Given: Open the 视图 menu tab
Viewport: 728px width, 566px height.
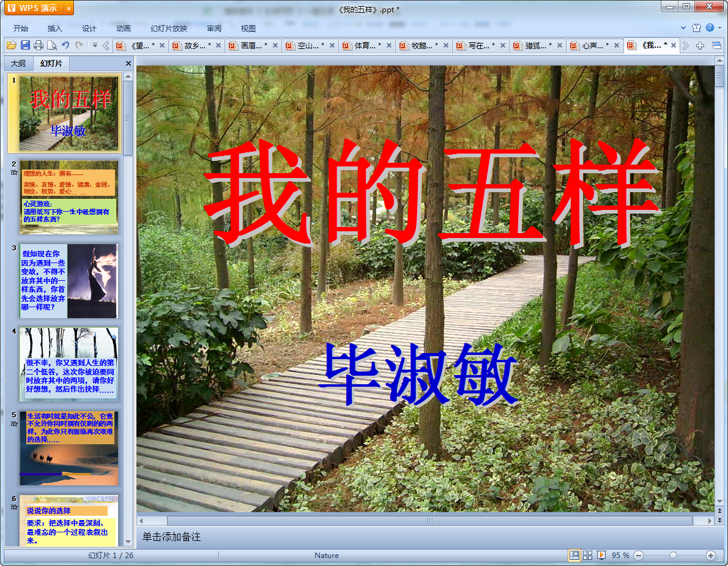Looking at the screenshot, I should 248,28.
